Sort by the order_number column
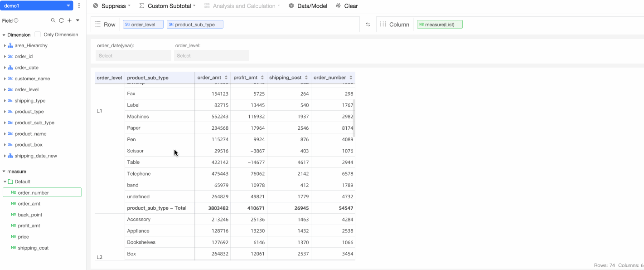This screenshot has width=644, height=270. coord(351,78)
